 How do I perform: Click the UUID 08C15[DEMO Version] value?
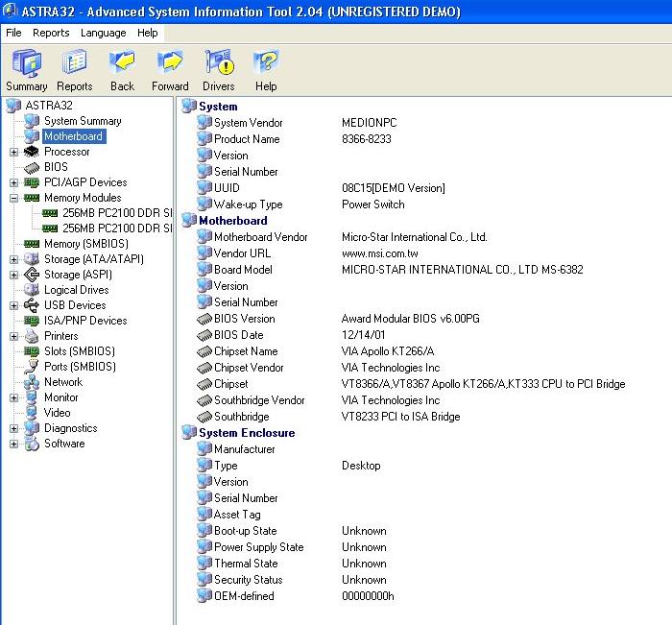coord(394,188)
